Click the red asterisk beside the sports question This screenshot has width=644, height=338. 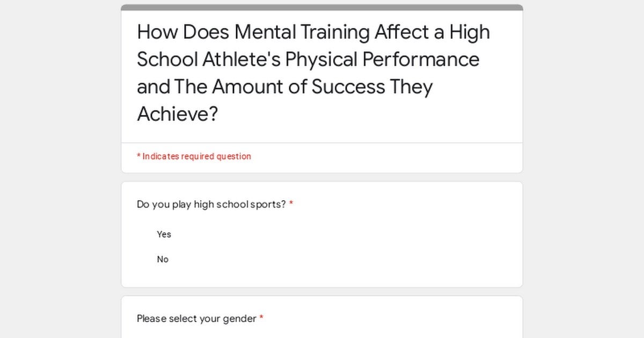291,204
